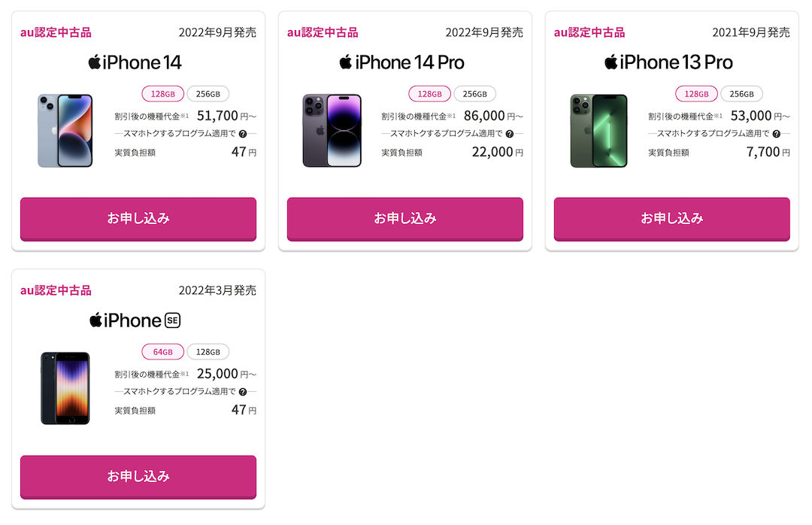Click the iPhone SE Apple logo title
812x525 pixels.
pyautogui.click(x=135, y=320)
